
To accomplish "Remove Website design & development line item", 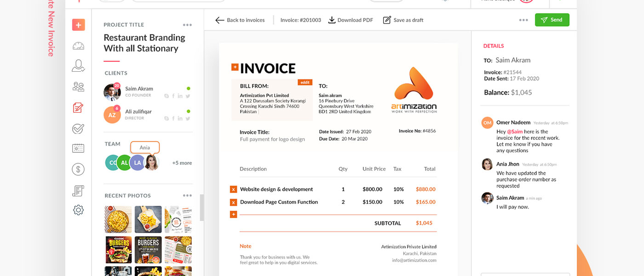I will (233, 189).
